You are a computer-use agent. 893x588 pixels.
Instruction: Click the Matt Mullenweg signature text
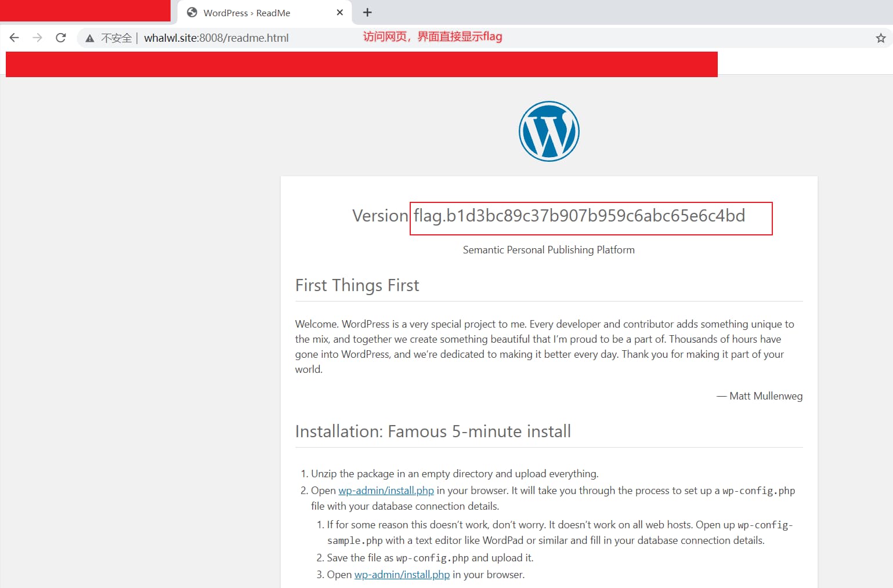tap(766, 396)
